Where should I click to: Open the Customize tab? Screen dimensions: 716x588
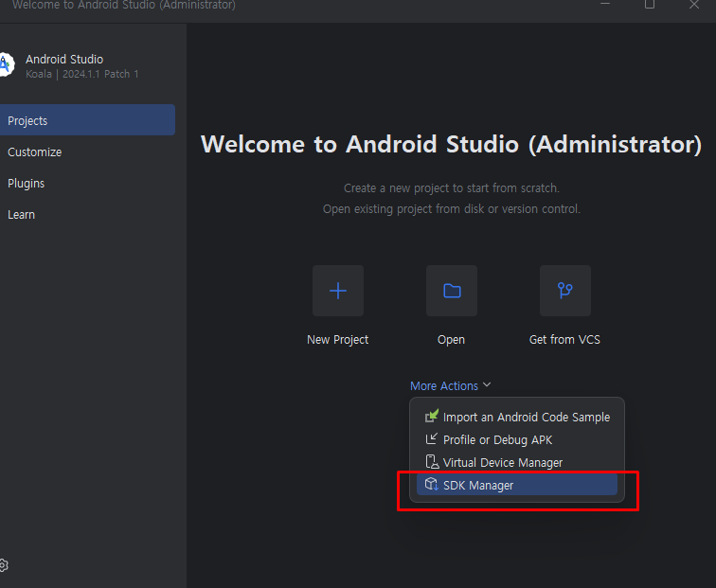pos(87,152)
